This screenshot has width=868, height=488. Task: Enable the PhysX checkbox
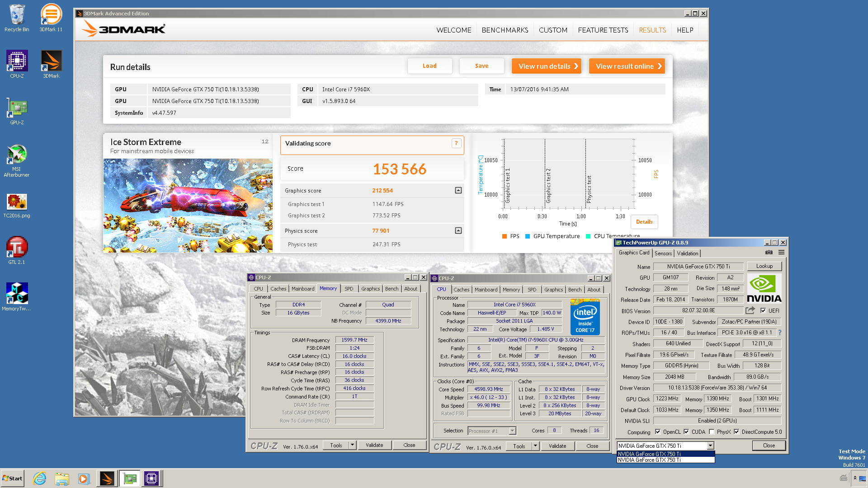pos(712,432)
